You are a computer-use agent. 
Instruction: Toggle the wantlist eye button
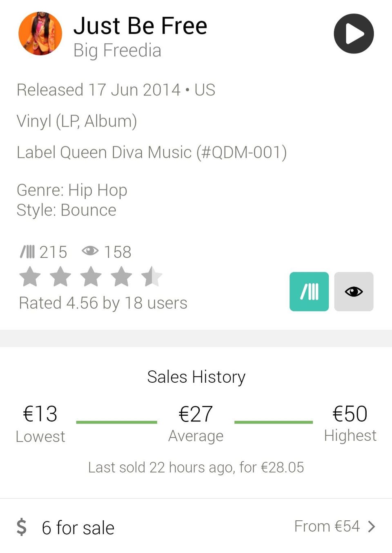click(x=354, y=292)
